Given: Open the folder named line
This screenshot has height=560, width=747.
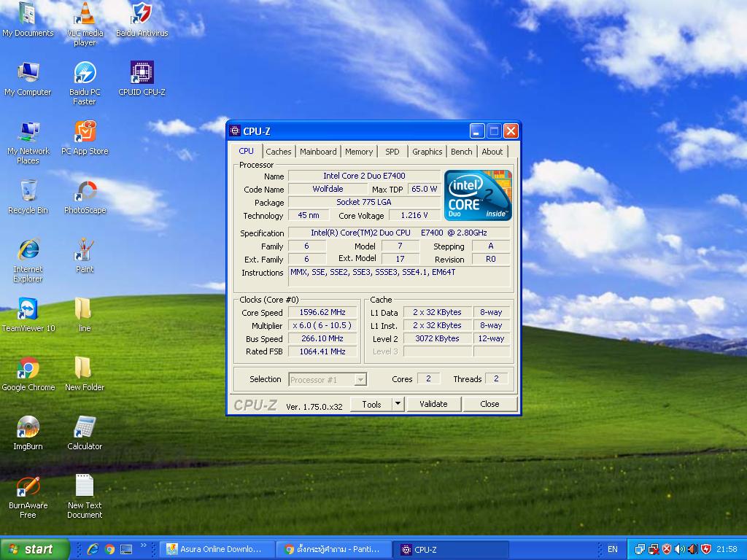Looking at the screenshot, I should point(85,315).
